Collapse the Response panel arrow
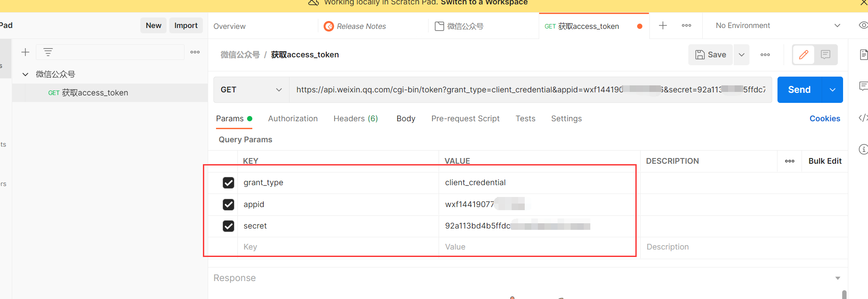Screen dimensions: 868x299 pyautogui.click(x=838, y=278)
